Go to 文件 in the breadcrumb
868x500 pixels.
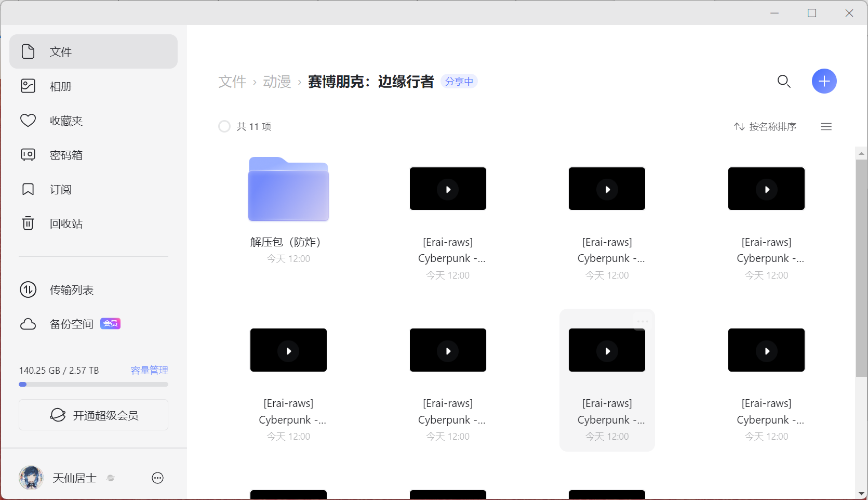click(232, 82)
